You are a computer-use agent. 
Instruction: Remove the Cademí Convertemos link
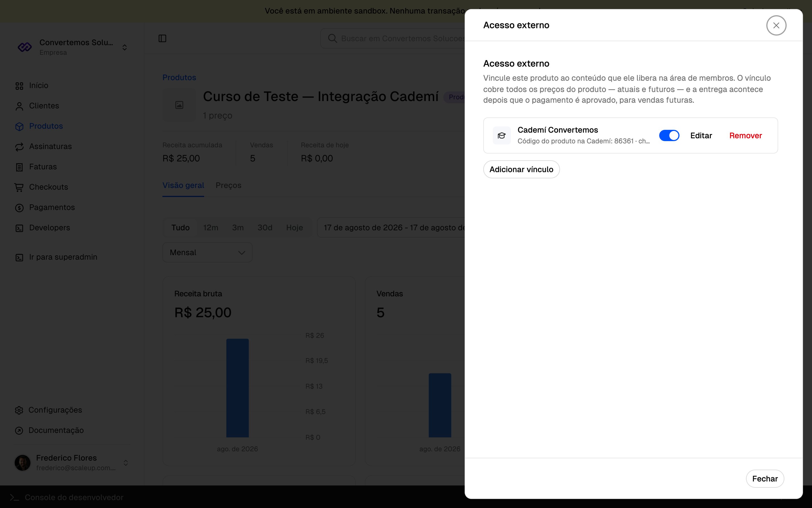tap(745, 135)
